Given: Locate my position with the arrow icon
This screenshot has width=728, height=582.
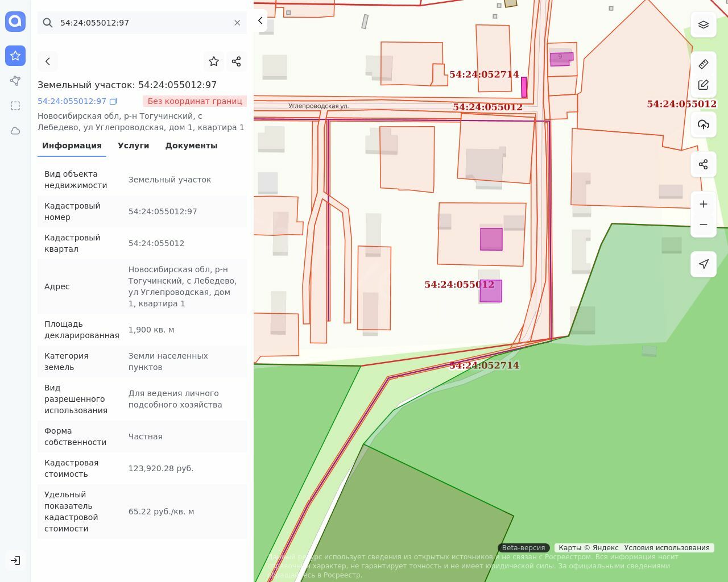Looking at the screenshot, I should coord(703,264).
